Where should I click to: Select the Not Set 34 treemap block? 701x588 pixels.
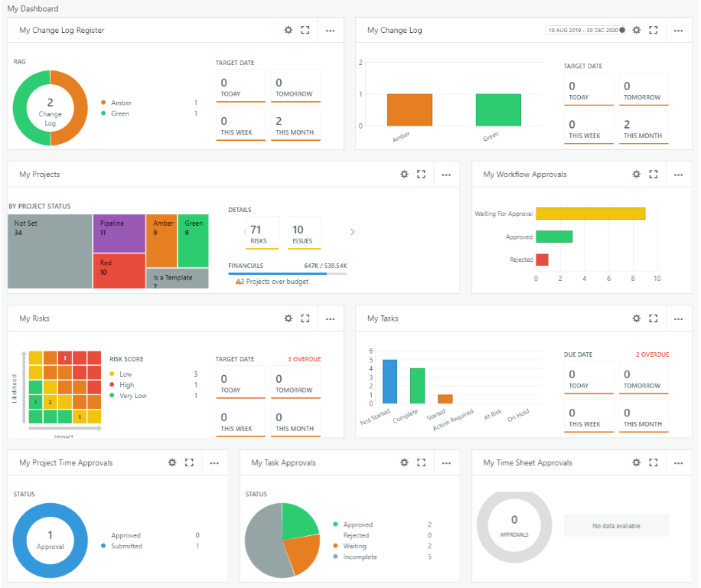click(50, 251)
